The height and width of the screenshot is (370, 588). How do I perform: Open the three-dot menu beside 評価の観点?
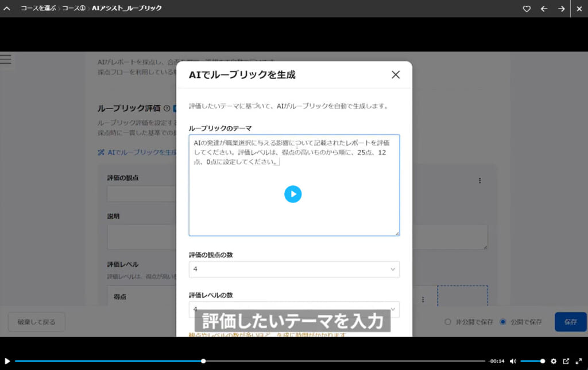pyautogui.click(x=479, y=181)
